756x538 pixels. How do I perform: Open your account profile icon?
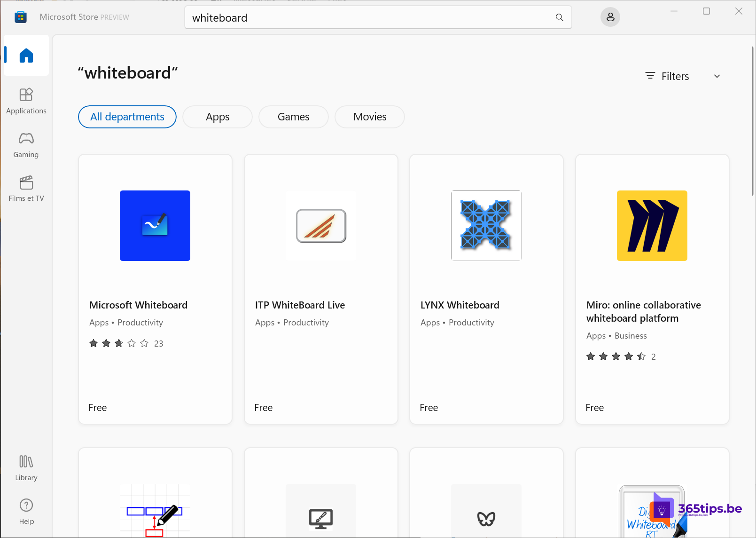[610, 17]
